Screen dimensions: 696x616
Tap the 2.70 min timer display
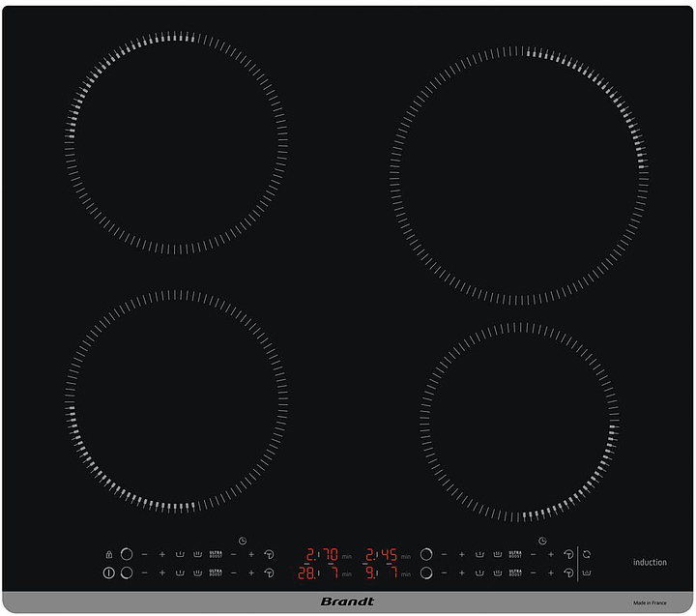[x=323, y=555]
